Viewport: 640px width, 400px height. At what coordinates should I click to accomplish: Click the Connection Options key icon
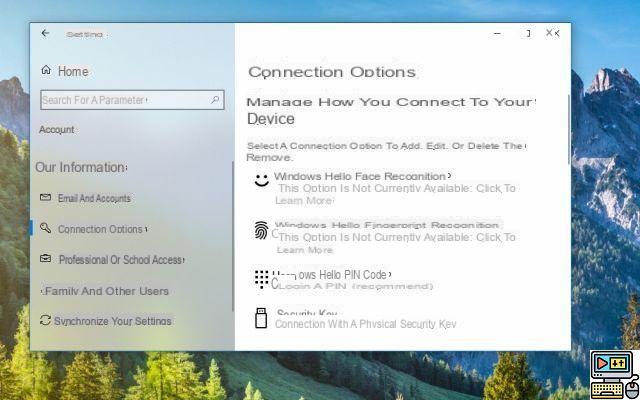tap(45, 228)
